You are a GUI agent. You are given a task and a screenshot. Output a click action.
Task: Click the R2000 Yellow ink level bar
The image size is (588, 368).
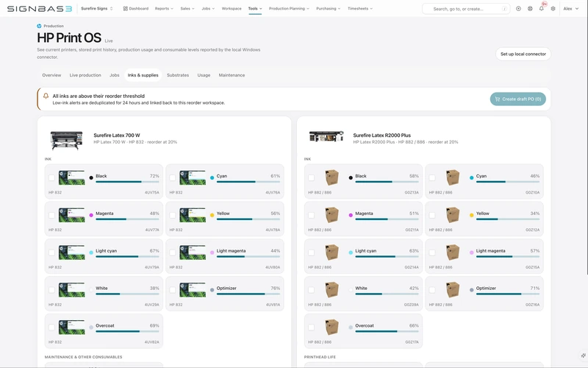[x=508, y=219]
